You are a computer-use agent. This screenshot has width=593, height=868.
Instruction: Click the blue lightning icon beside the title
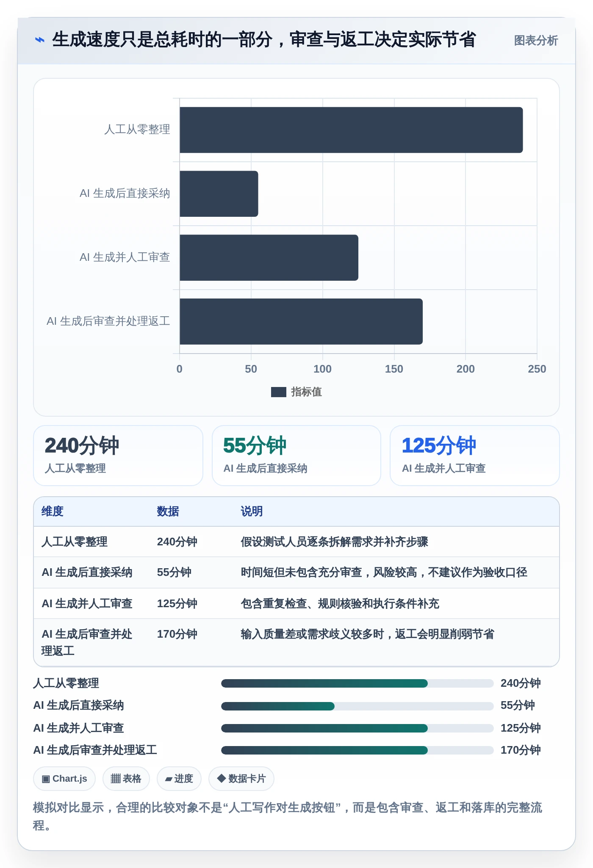(39, 40)
